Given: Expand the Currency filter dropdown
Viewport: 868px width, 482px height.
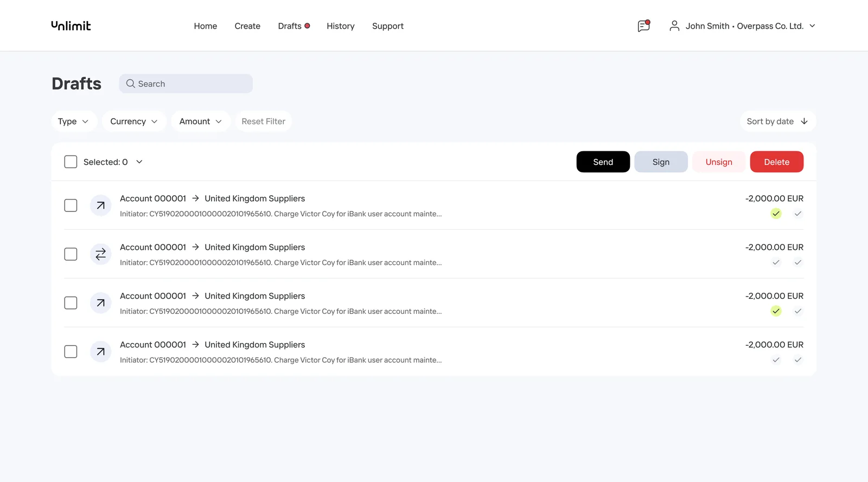Looking at the screenshot, I should (134, 121).
